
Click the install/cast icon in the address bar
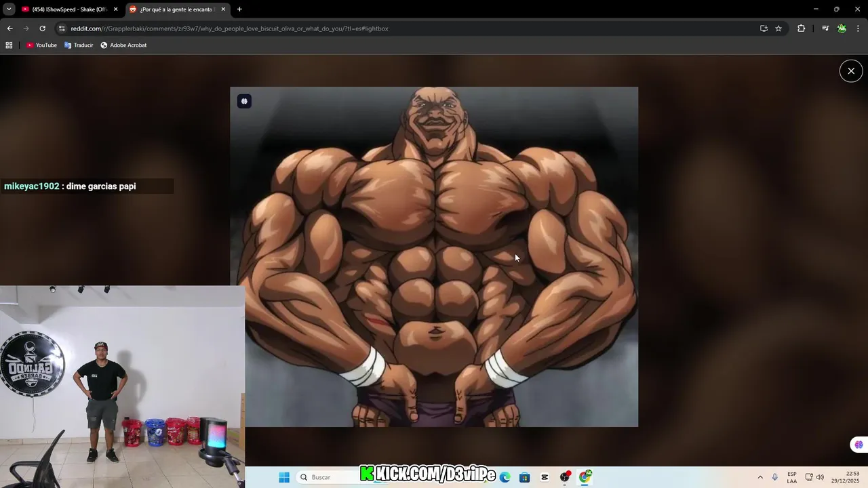[x=764, y=28]
